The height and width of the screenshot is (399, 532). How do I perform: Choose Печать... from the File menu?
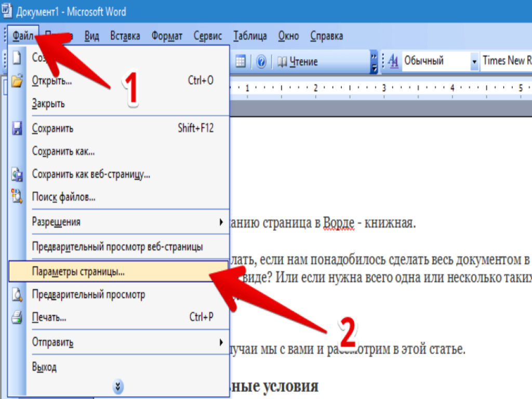coord(119,317)
